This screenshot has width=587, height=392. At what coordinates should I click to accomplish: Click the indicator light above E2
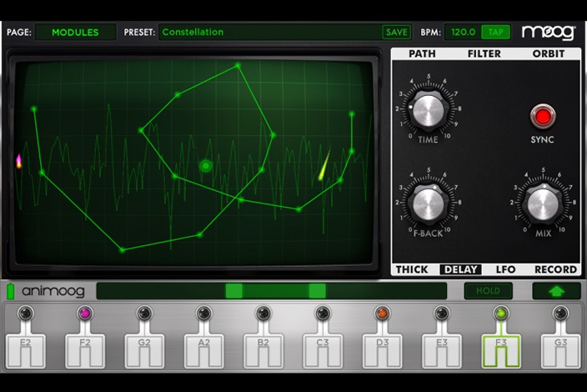click(x=26, y=313)
